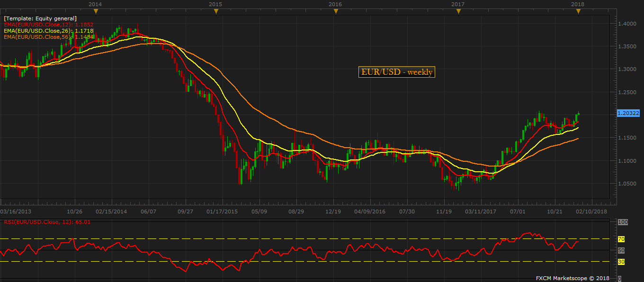The width and height of the screenshot is (644, 282).
Task: Click the 02/15/2014 date axis label
Action: click(111, 211)
